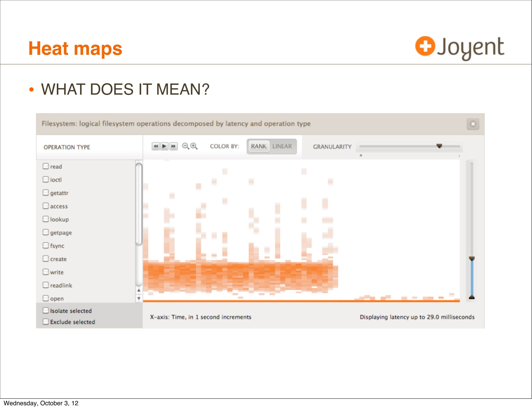Close the Filesystem heat map panel
This screenshot has width=532, height=409.
pyautogui.click(x=473, y=124)
